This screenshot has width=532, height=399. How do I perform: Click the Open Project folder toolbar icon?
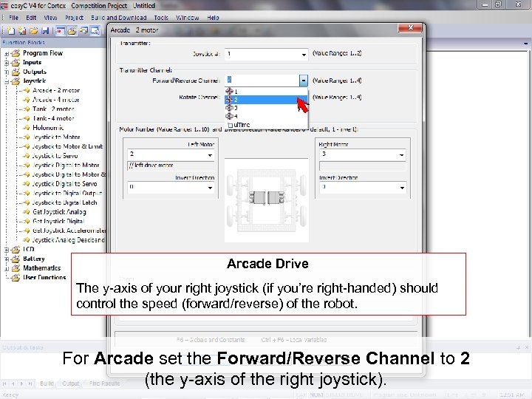[33, 31]
